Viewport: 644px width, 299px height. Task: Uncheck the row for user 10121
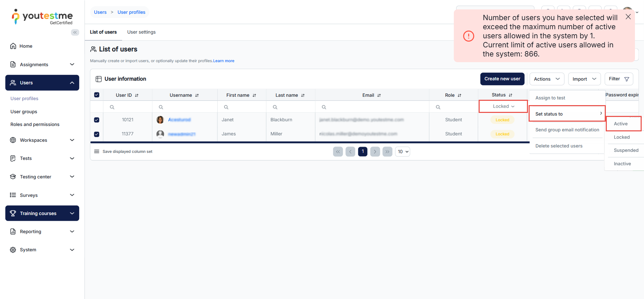click(x=97, y=120)
